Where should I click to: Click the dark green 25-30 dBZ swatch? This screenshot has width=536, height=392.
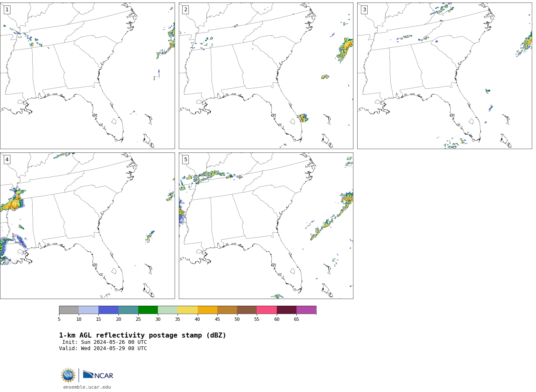tap(148, 310)
